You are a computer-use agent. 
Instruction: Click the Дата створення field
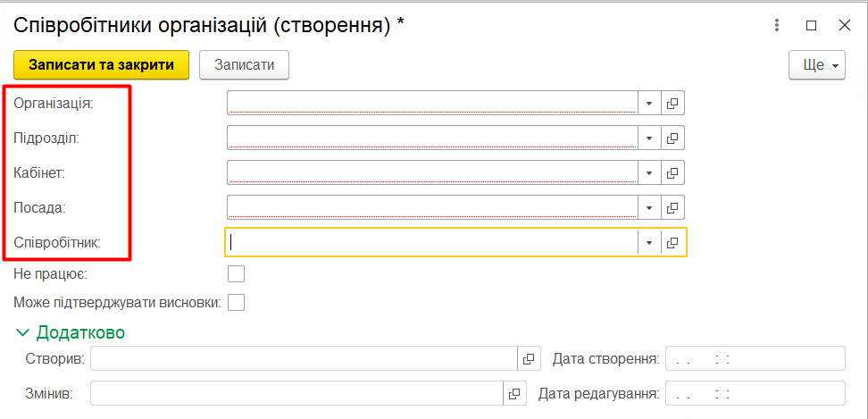(x=755, y=359)
